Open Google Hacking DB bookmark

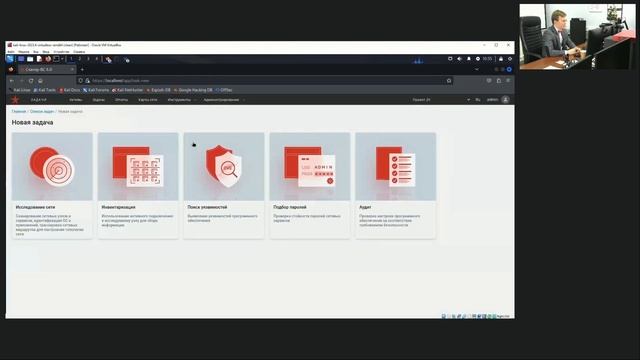(193, 90)
